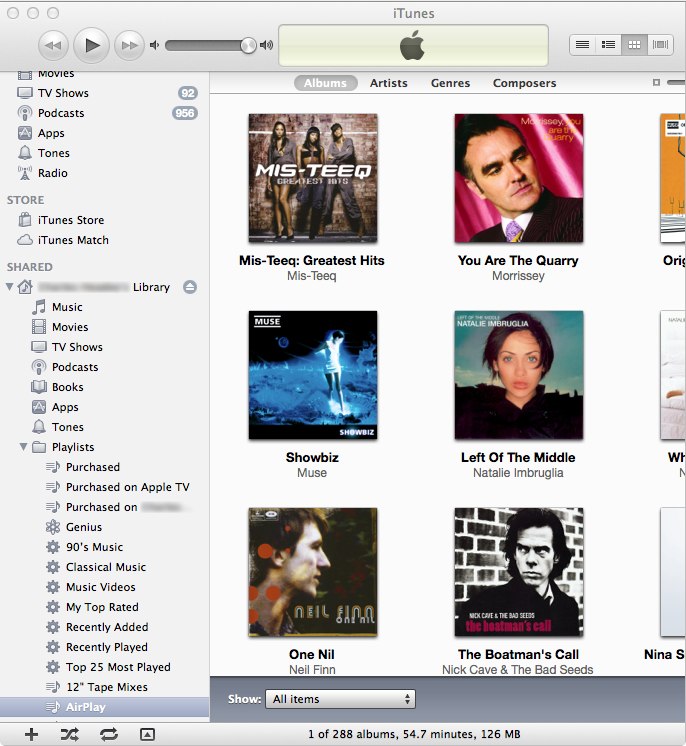Switch to the Genres tab

tap(450, 83)
